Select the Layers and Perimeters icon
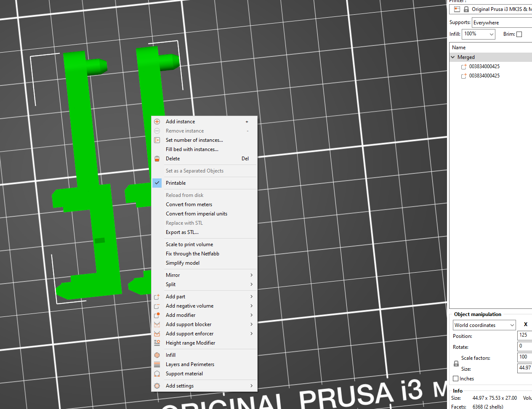Viewport: 532px width, 409px height. 157,364
